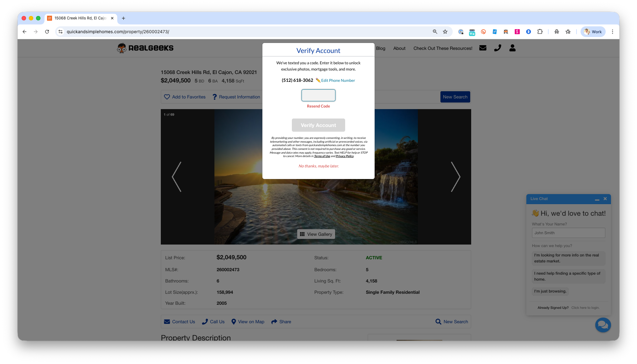
Task: Open the About menu item
Action: click(399, 48)
